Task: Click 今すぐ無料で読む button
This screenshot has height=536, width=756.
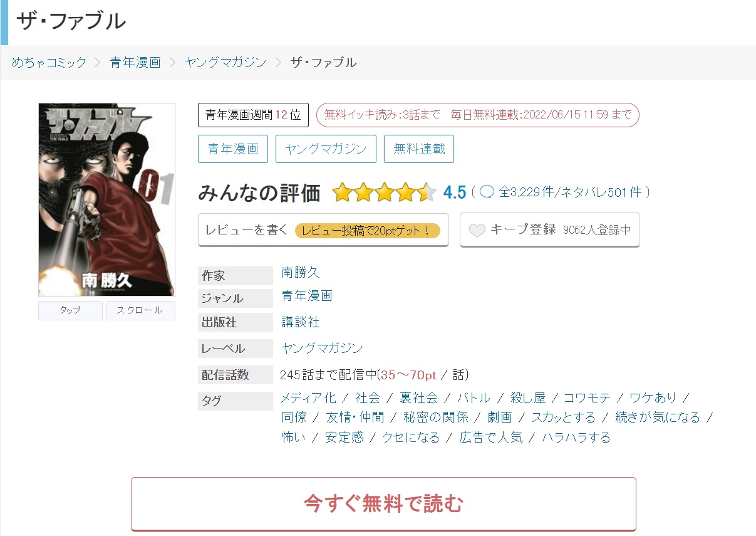Action: (x=383, y=504)
